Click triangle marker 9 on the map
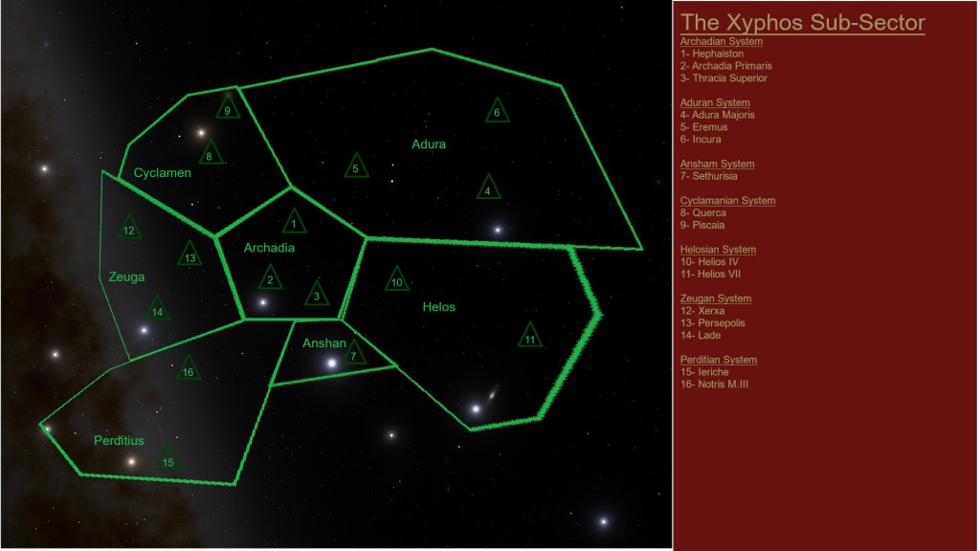Screen dimensions: 980x551 pyautogui.click(x=227, y=108)
